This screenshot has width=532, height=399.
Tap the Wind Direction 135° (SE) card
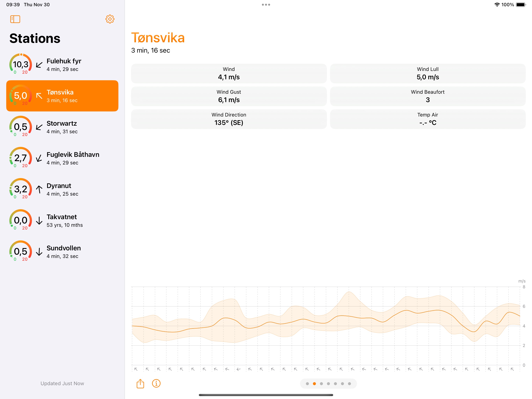229,119
